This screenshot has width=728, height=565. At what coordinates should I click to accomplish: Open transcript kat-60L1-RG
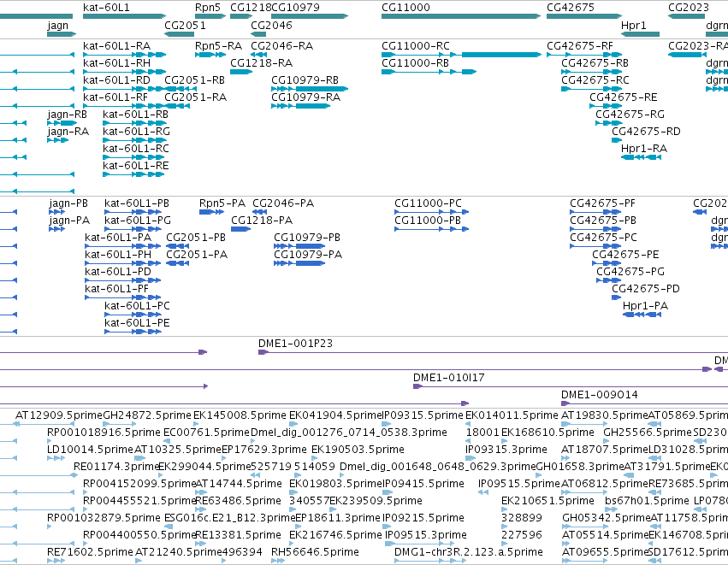pos(137,132)
